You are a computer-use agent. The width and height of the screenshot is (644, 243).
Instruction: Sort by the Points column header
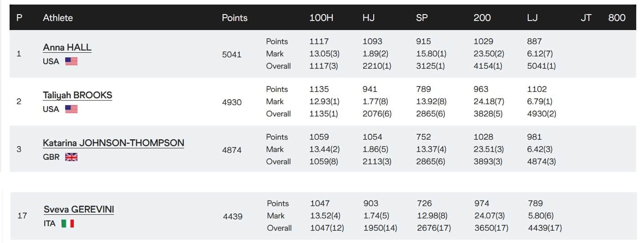[235, 18]
